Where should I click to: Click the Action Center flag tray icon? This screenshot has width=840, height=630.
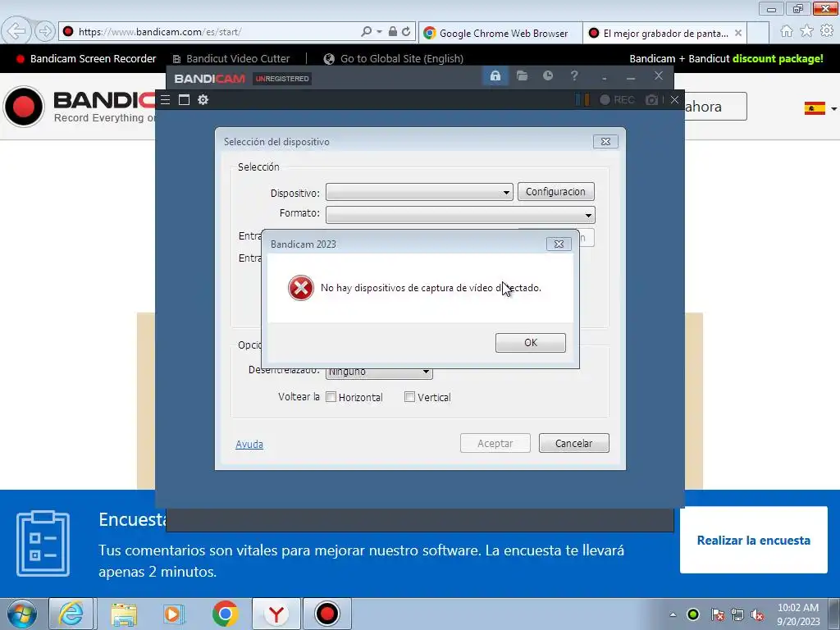click(x=717, y=615)
